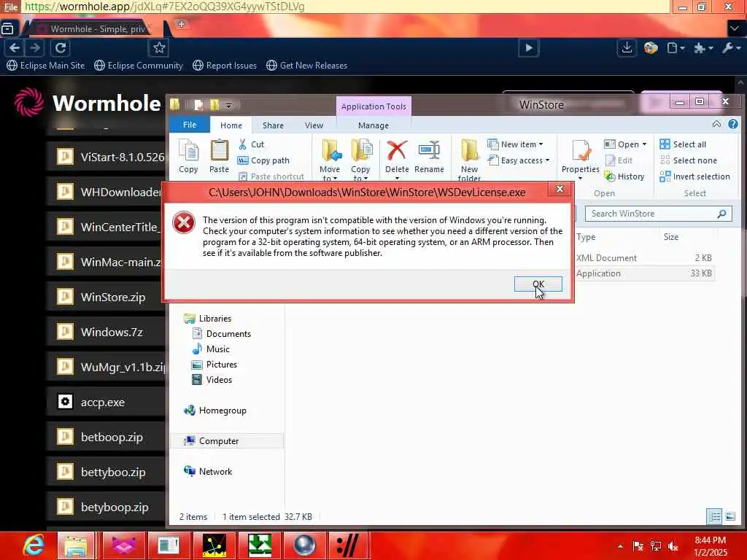747x560 pixels.
Task: Click the browser Forward arrow
Action: [35, 47]
